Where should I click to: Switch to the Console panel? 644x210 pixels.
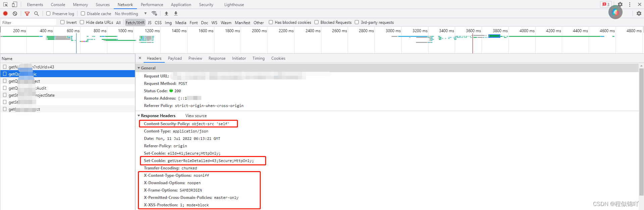[x=58, y=4]
